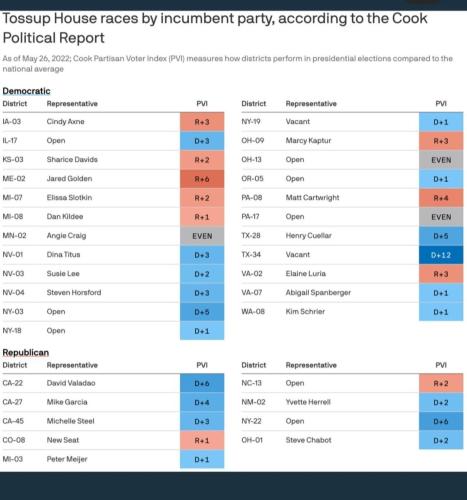Click the NY-03 Open D+5 cell

[202, 312]
